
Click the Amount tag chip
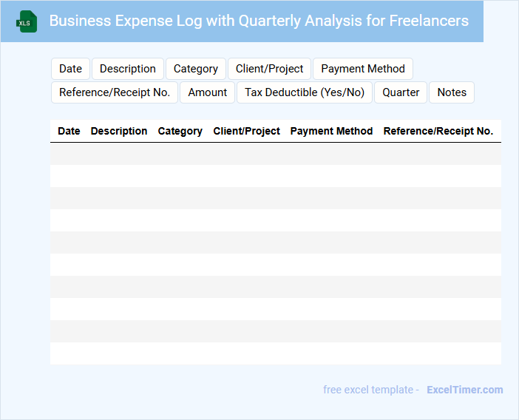click(x=208, y=92)
